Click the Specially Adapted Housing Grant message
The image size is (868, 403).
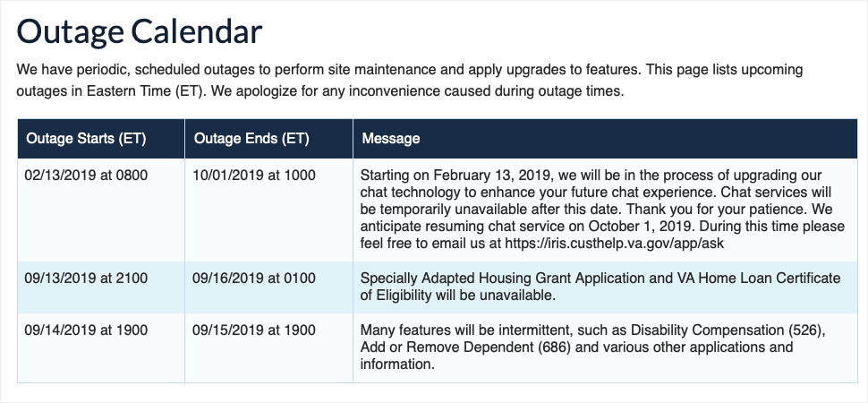point(591,287)
